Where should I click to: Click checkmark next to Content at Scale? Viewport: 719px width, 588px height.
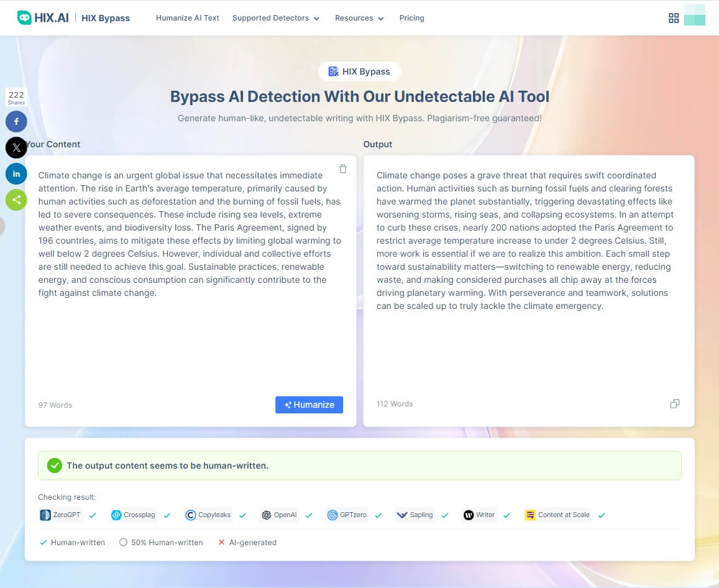(602, 515)
